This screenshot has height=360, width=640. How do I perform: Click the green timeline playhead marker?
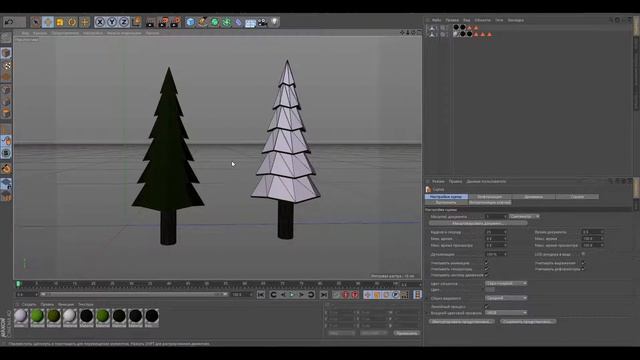(x=18, y=284)
